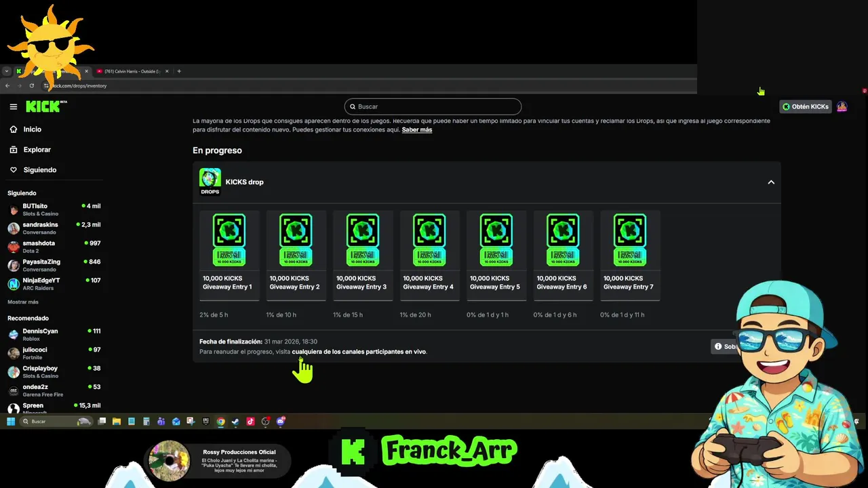868x488 pixels.
Task: Click the Obtén KICKs button
Action: point(806,106)
